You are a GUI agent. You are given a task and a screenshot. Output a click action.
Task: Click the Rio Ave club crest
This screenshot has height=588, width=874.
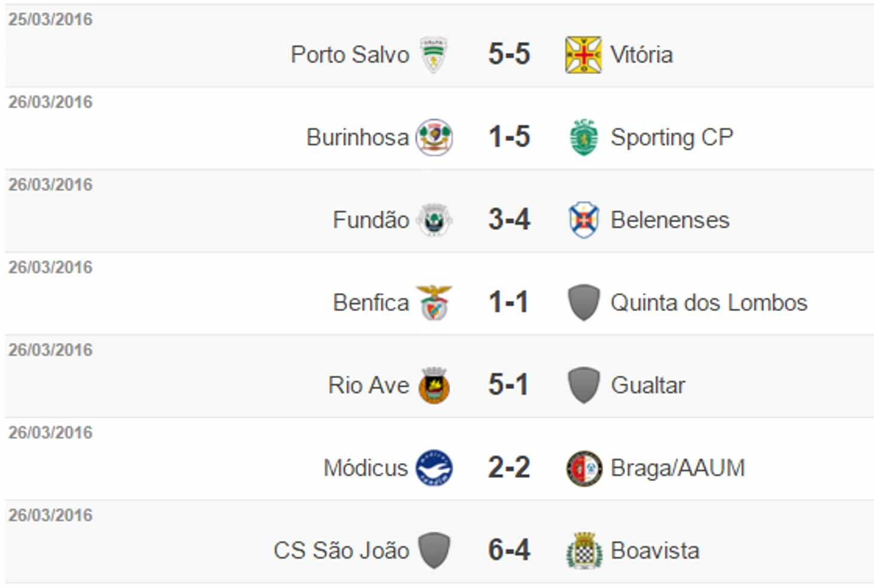[434, 385]
